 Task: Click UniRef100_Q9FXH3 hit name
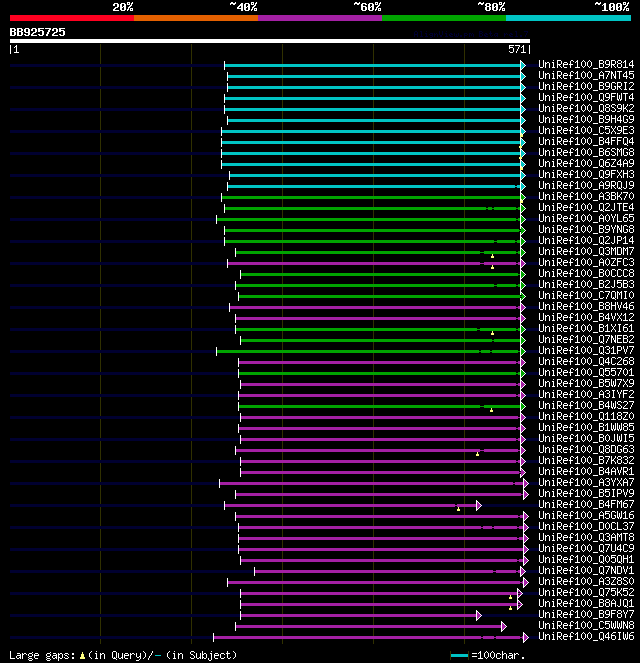[586, 175]
